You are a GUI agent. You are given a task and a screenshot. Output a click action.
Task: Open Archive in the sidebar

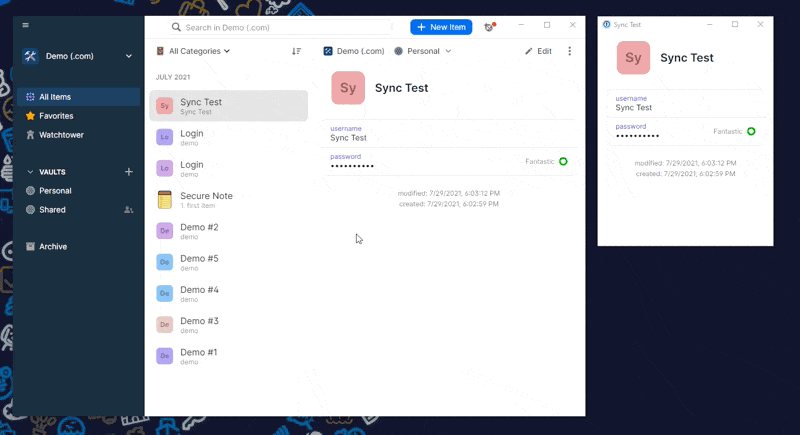click(x=53, y=246)
